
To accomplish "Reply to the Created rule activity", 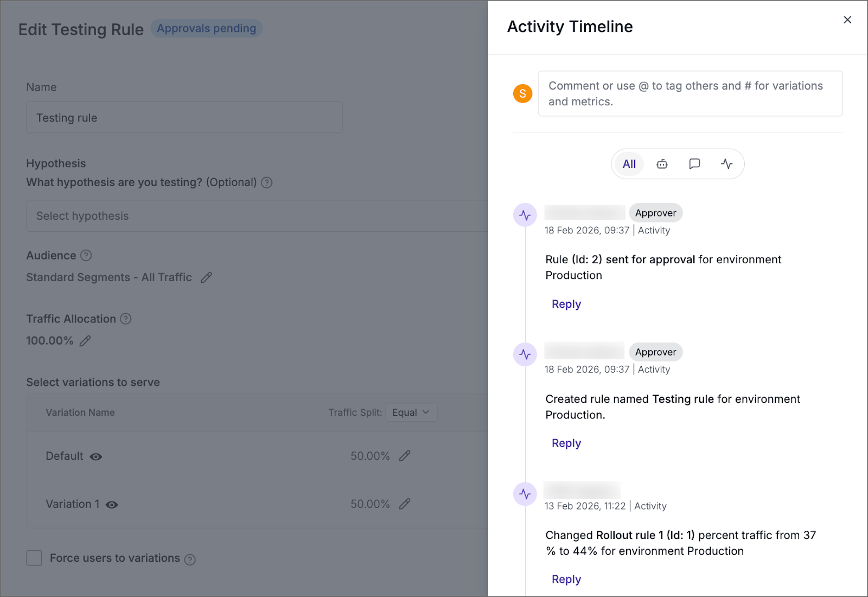I will point(566,443).
